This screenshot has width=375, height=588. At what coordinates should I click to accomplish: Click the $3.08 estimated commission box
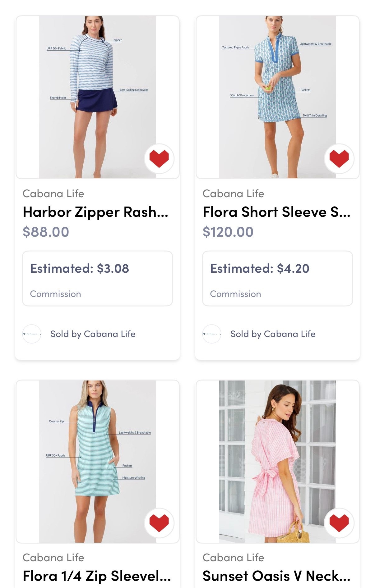(97, 278)
